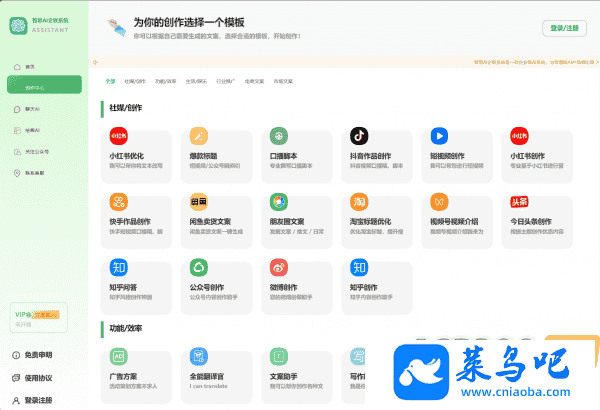This screenshot has height=410, width=600.
Task: Open the 闲鱼卖货文案 Xianyu icon
Action: click(199, 202)
